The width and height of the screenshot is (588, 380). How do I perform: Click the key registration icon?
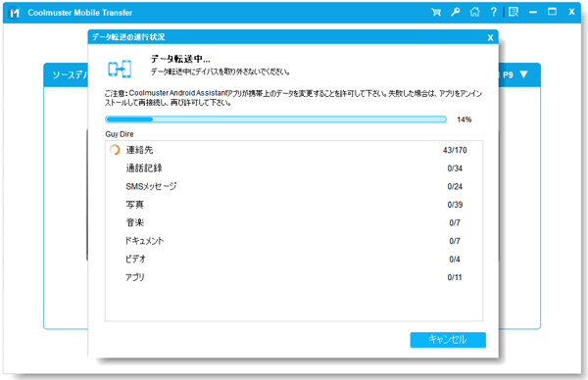coord(456,12)
